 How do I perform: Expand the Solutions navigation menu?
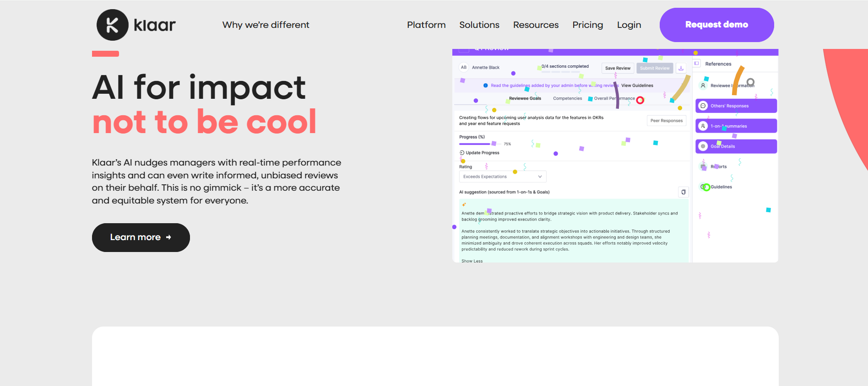[x=479, y=25]
